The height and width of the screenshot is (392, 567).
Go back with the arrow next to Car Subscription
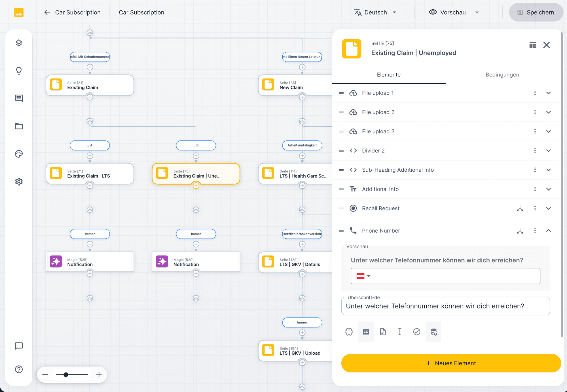[47, 12]
